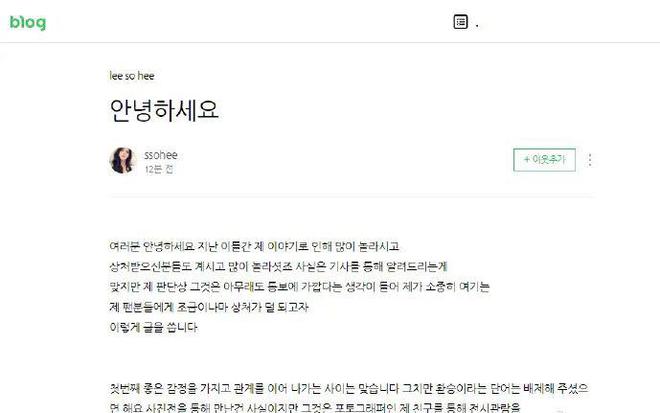Open the post list icon in header
The width and height of the screenshot is (660, 413).
460,22
